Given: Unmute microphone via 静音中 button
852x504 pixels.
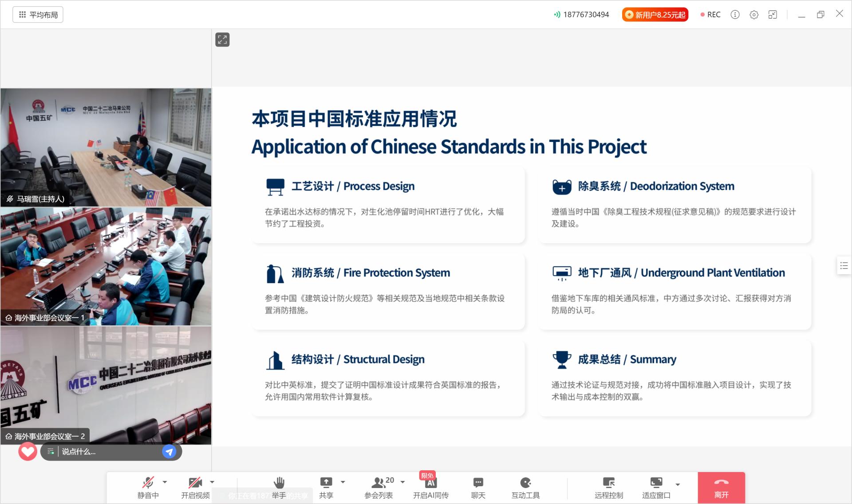Looking at the screenshot, I should [148, 487].
